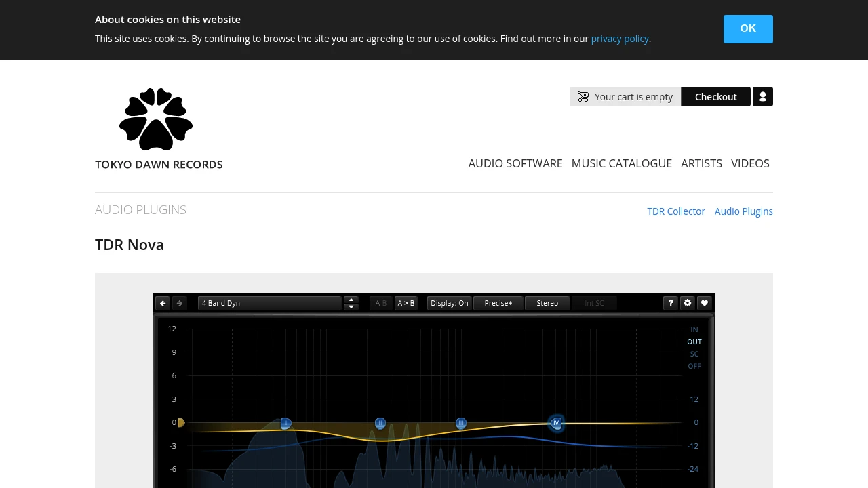Go to Checkout
This screenshot has width=868, height=488.
pos(715,97)
